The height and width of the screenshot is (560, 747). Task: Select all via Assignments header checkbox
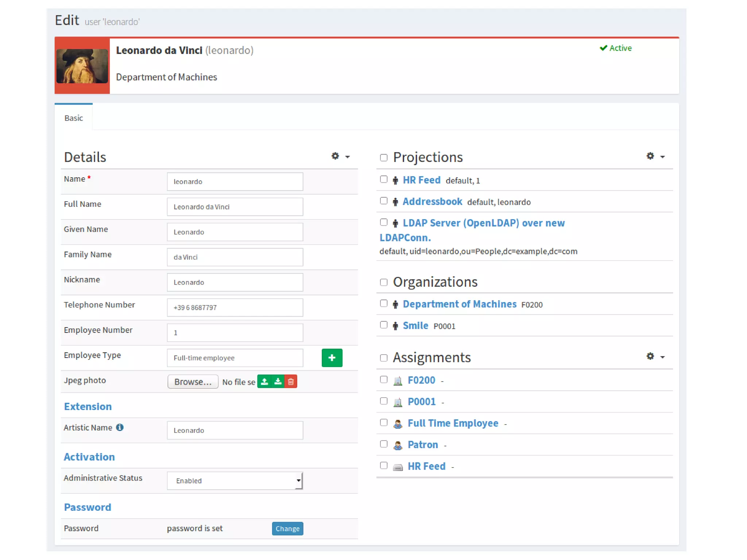[383, 358]
